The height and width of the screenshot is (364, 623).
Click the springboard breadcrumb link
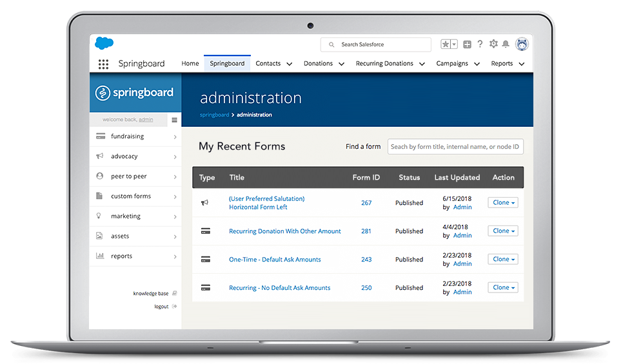coord(214,115)
